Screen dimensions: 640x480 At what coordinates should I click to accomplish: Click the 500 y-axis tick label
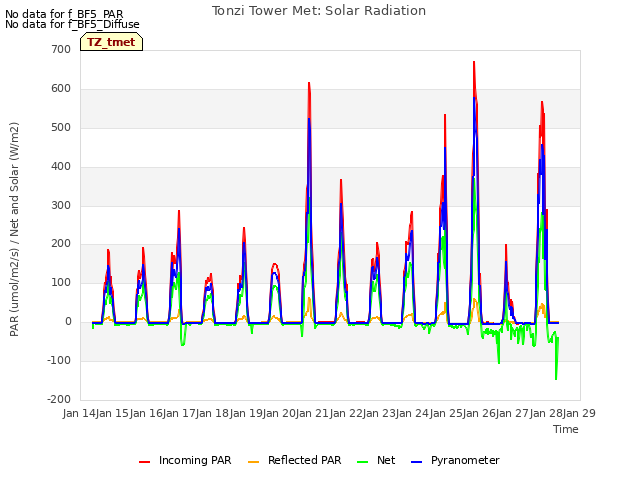click(61, 127)
